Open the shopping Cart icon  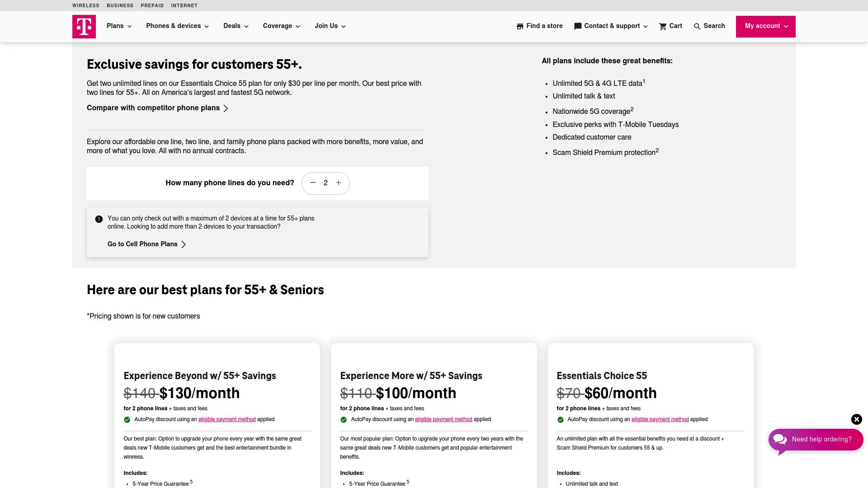[x=663, y=26]
